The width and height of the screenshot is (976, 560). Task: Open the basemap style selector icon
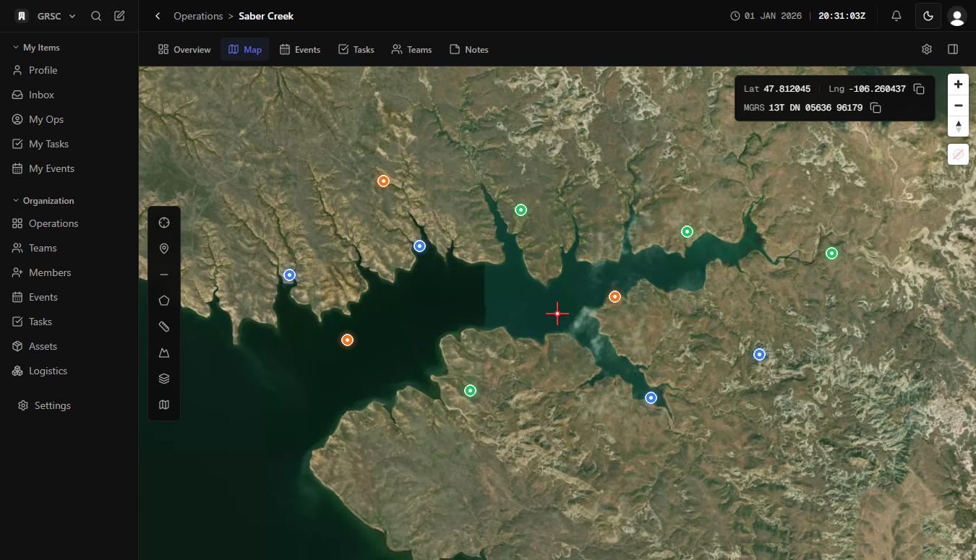164,405
